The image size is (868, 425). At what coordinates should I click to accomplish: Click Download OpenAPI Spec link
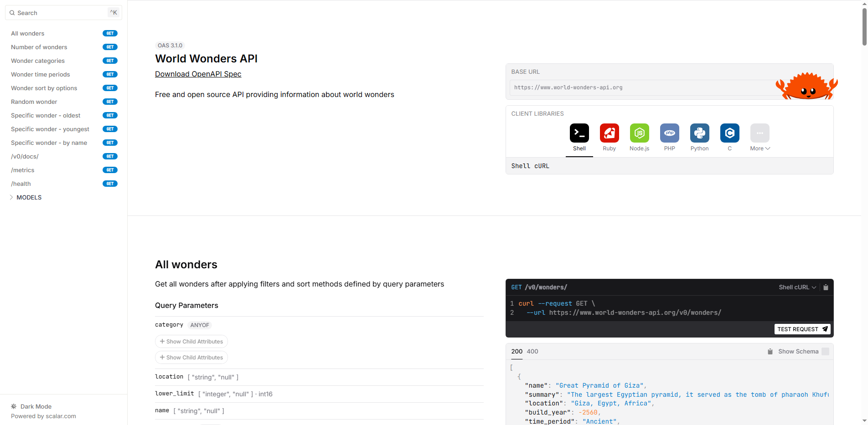point(198,74)
